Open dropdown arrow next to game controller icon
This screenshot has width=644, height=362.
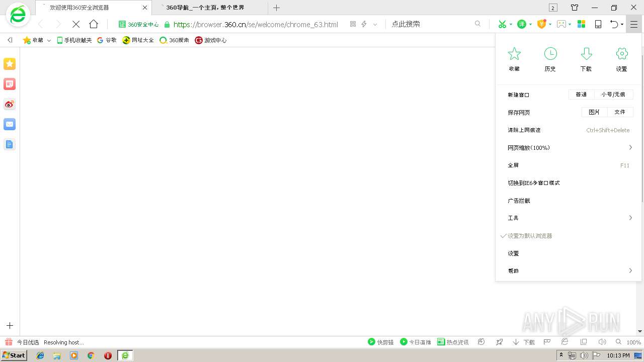[570, 25]
